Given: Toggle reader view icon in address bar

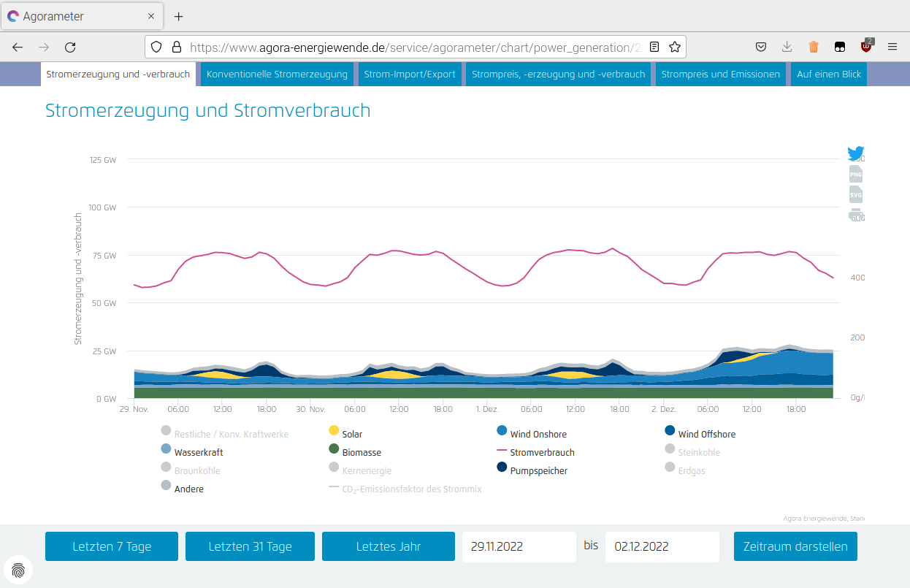Looking at the screenshot, I should point(654,47).
